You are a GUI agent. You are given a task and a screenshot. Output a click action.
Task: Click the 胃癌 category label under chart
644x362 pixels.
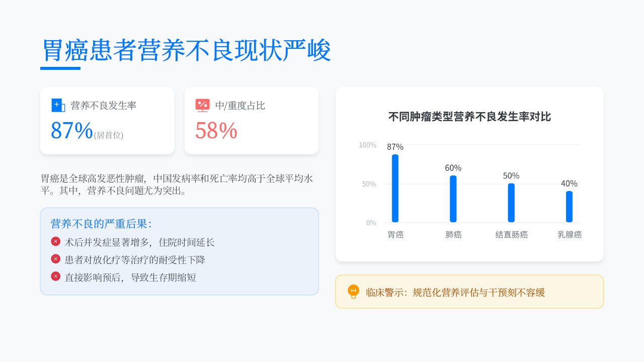click(x=395, y=234)
